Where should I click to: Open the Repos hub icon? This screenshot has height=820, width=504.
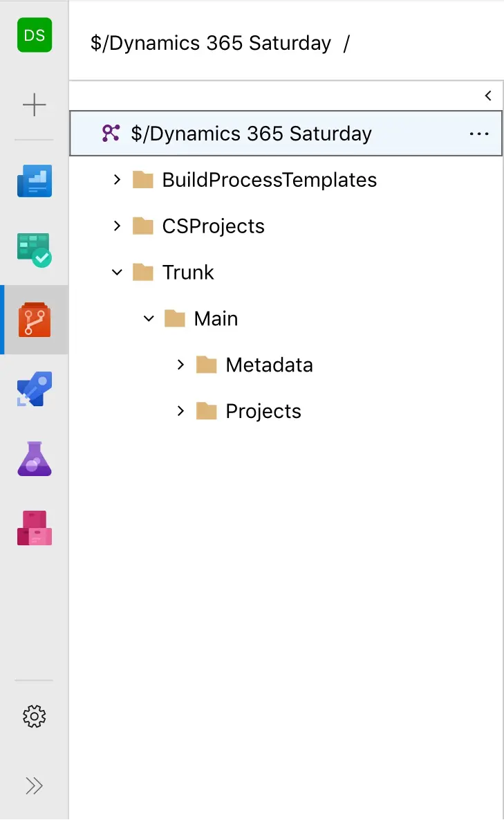(35, 320)
